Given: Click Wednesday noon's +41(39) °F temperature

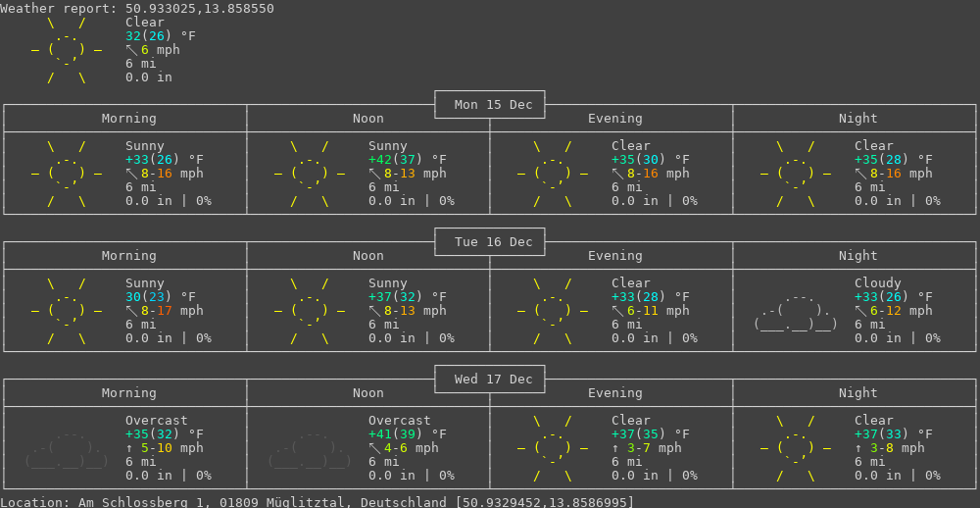Looking at the screenshot, I should coord(408,434).
